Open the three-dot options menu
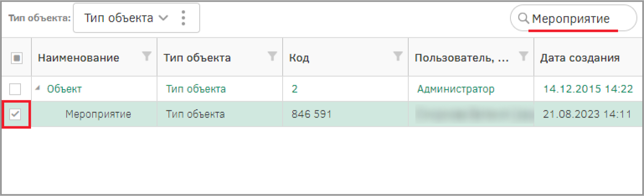 pyautogui.click(x=183, y=18)
